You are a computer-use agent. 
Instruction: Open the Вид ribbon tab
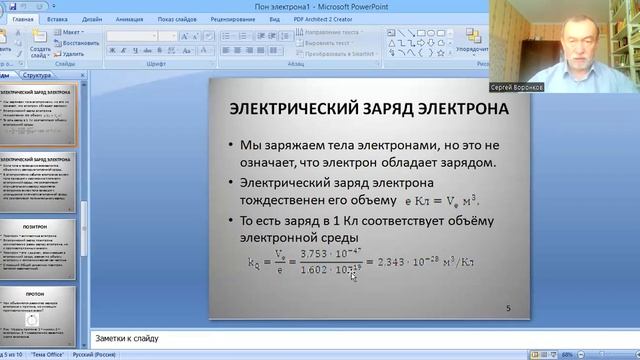pos(275,19)
